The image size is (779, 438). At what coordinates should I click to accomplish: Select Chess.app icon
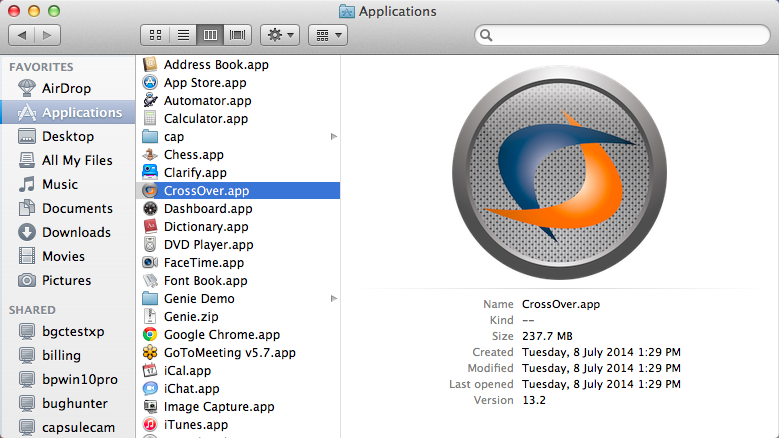(150, 154)
